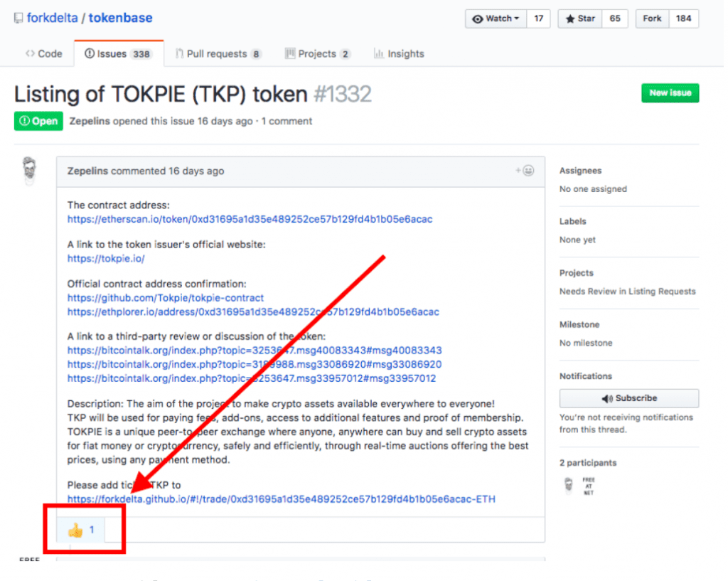Click the Open issue status badge
This screenshot has width=728, height=581.
point(38,121)
